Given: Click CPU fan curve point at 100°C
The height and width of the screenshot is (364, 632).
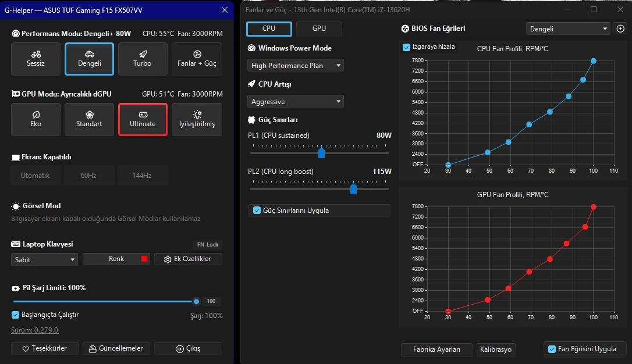Looking at the screenshot, I should pos(594,61).
